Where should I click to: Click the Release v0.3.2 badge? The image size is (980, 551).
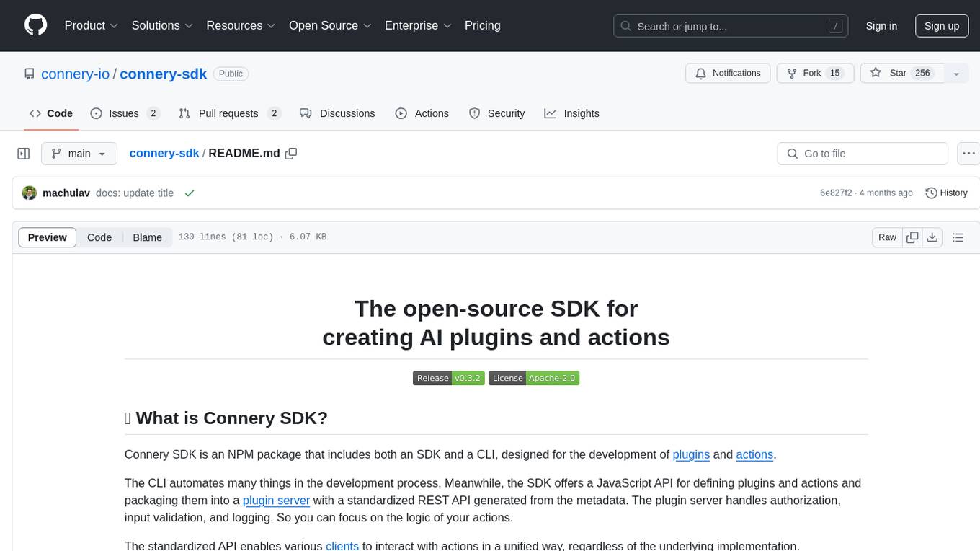coord(447,378)
